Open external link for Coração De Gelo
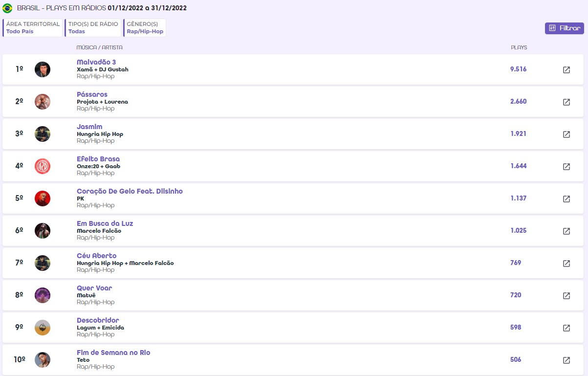Image resolution: width=588 pixels, height=376 pixels. click(x=566, y=199)
